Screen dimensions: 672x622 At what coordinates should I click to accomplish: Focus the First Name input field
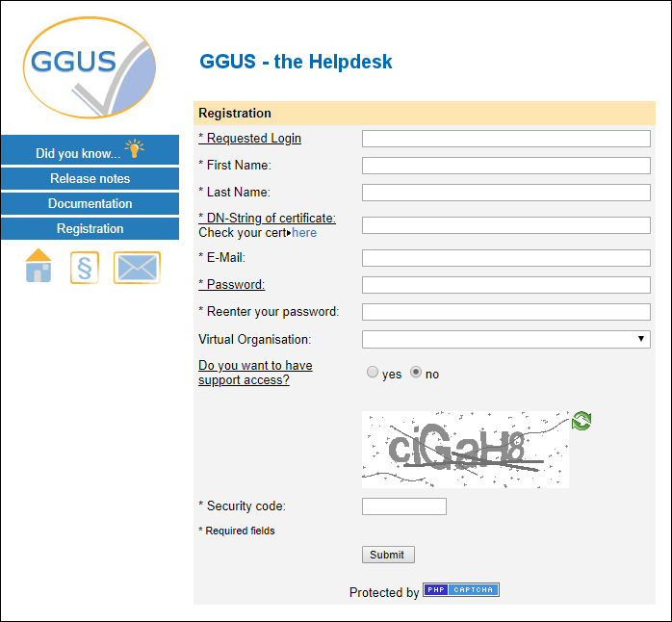click(x=506, y=166)
